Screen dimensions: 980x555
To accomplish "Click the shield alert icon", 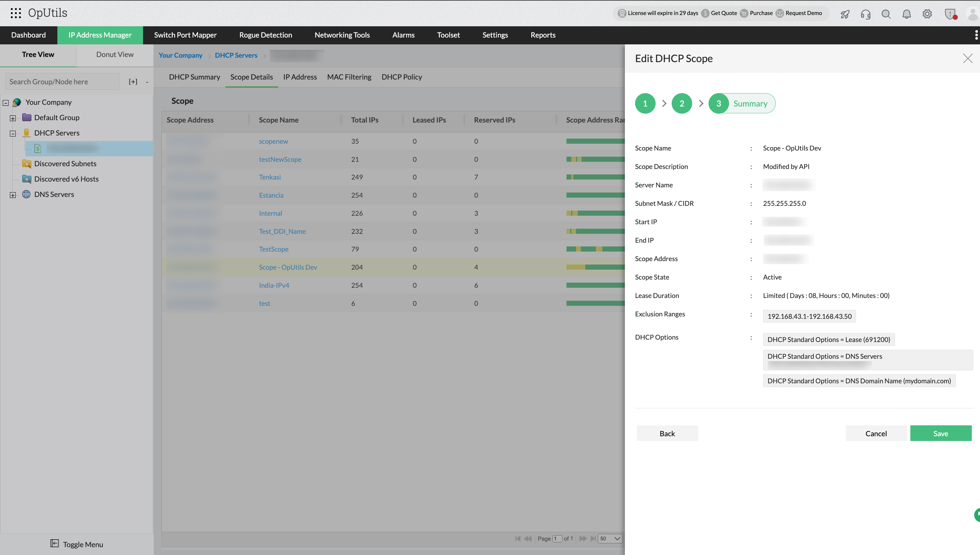I will [950, 14].
